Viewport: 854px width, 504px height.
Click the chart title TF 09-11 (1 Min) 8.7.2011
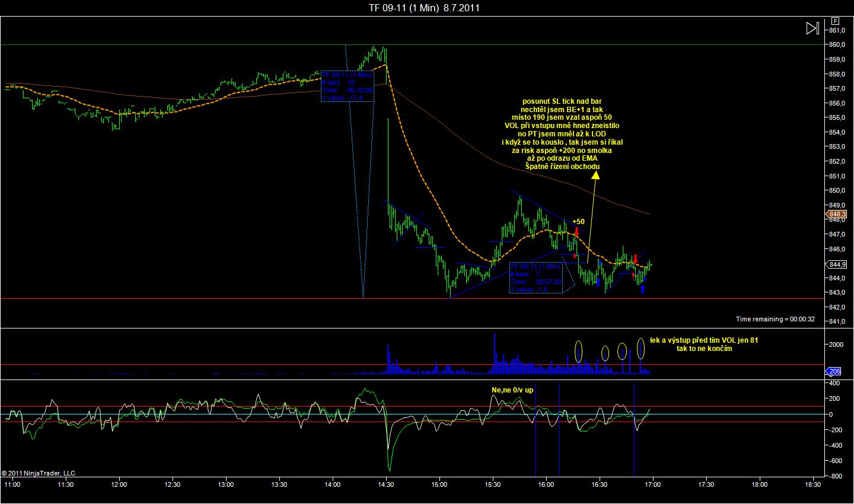pyautogui.click(x=425, y=8)
